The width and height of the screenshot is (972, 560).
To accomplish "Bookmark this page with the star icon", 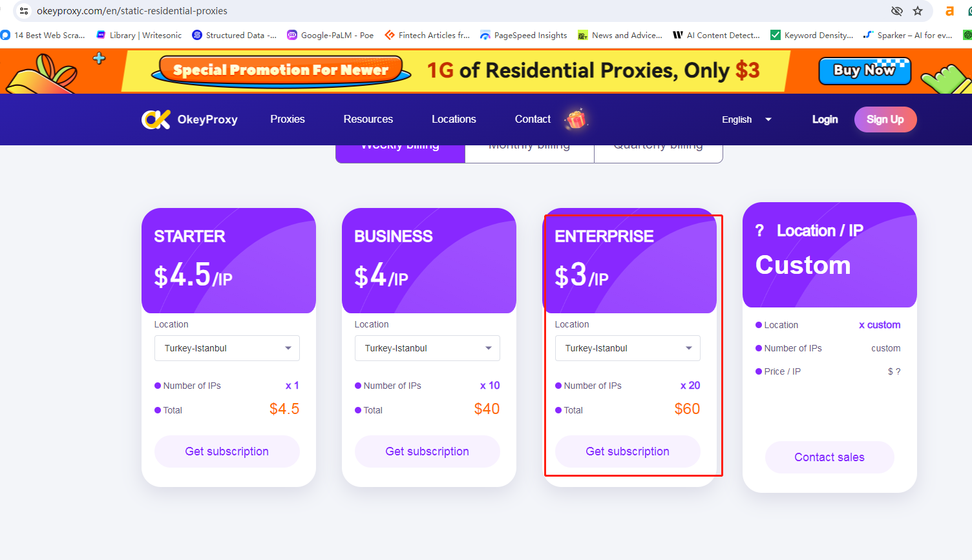I will click(918, 11).
